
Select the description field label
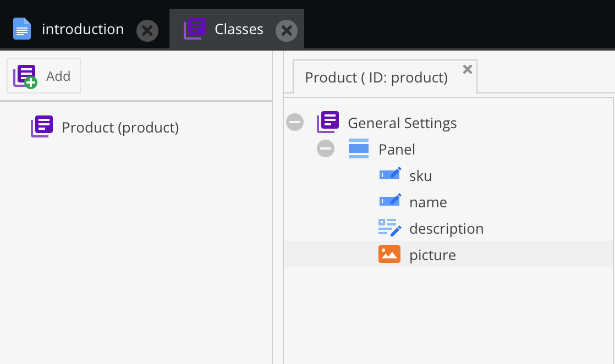click(x=446, y=229)
